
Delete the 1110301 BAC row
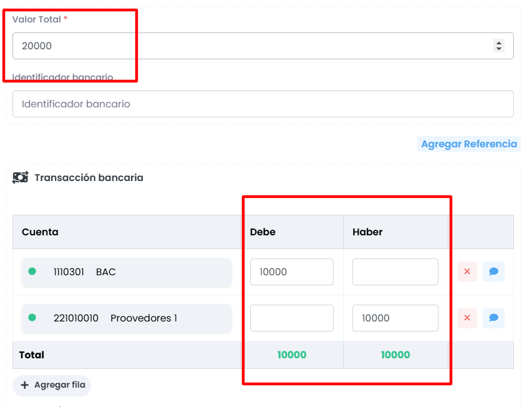tap(467, 272)
